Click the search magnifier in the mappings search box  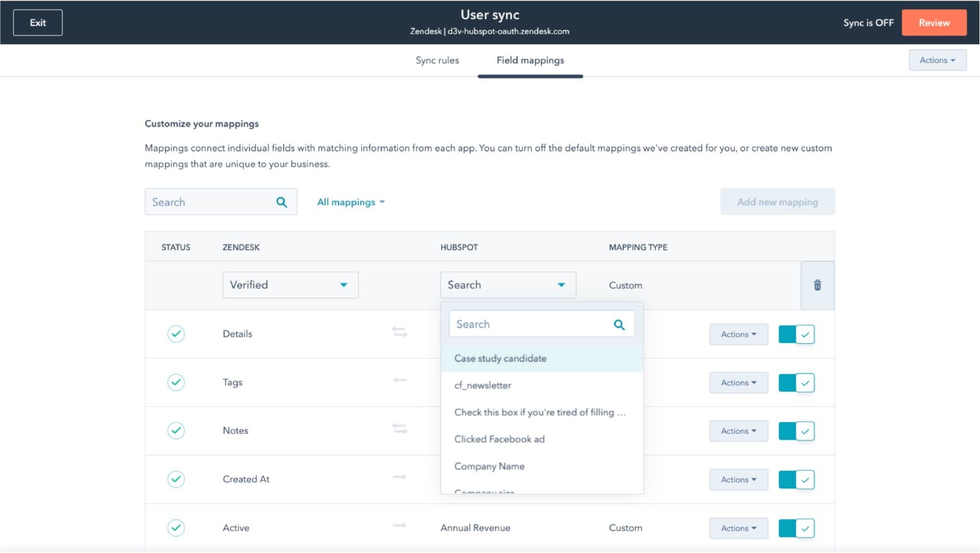[x=281, y=202]
